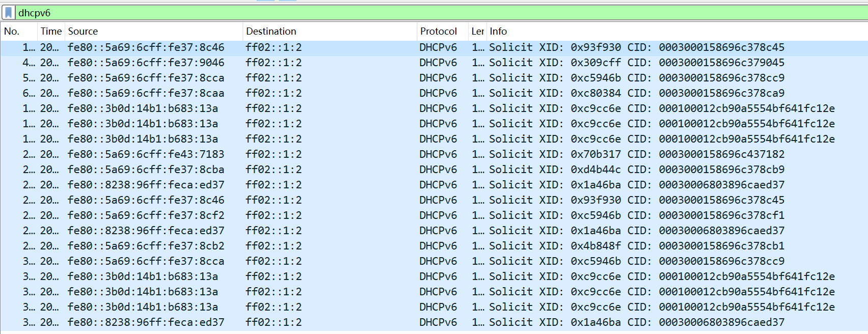868x334 pixels.
Task: Click the Destination column header
Action: point(271,32)
